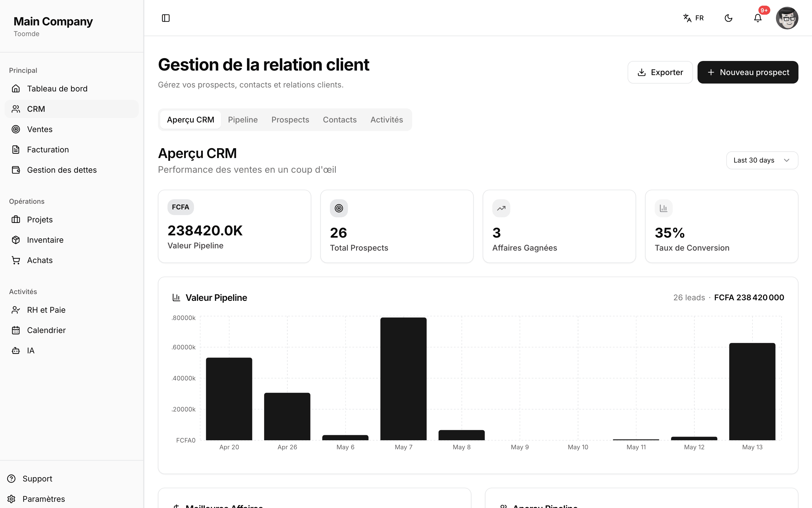Click the Projets briefcase icon
The width and height of the screenshot is (812, 508).
click(16, 219)
